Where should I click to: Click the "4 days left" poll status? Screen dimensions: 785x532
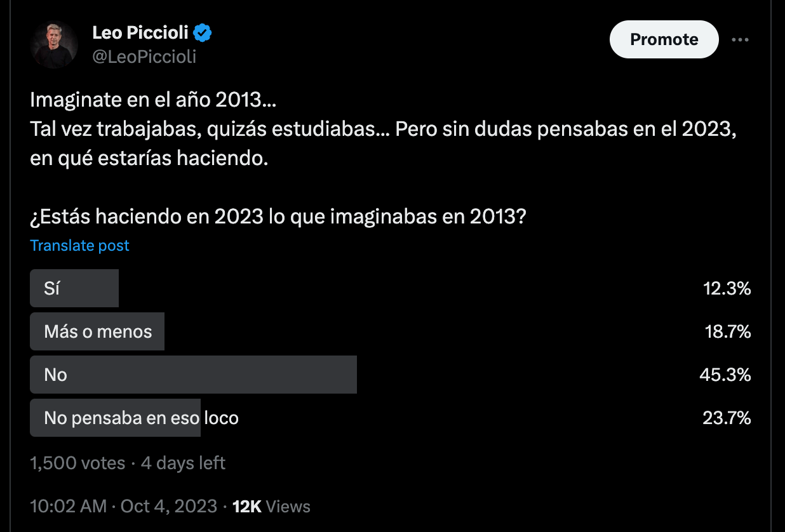tap(183, 463)
